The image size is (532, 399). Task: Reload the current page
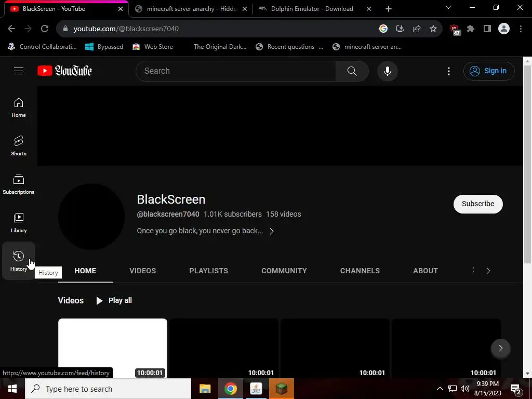point(45,29)
